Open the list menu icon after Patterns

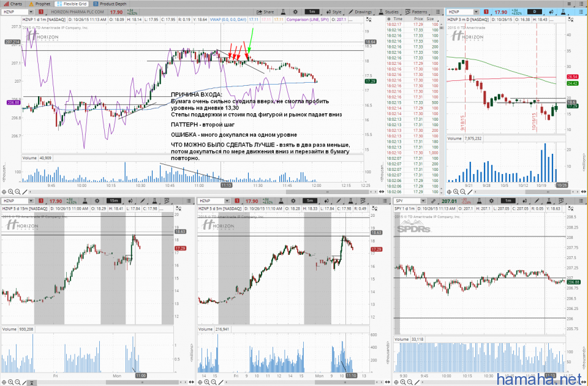[x=437, y=12]
